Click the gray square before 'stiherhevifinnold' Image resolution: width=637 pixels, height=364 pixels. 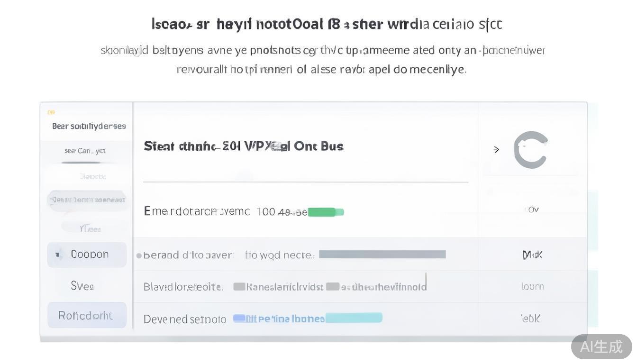point(333,286)
